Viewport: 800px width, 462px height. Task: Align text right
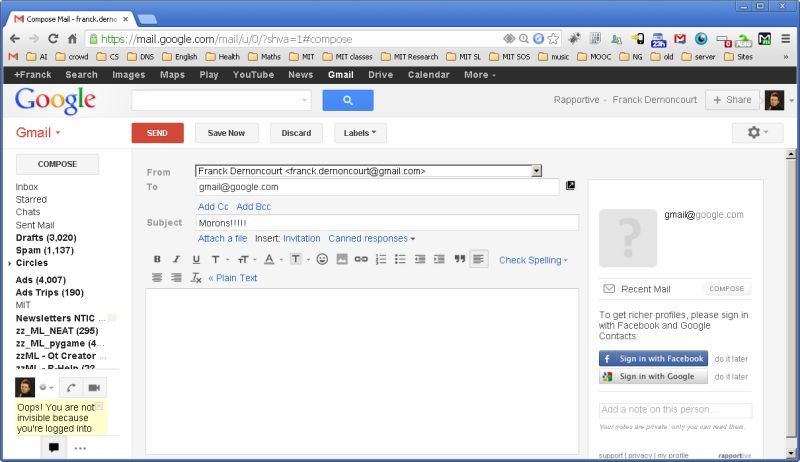coord(177,278)
